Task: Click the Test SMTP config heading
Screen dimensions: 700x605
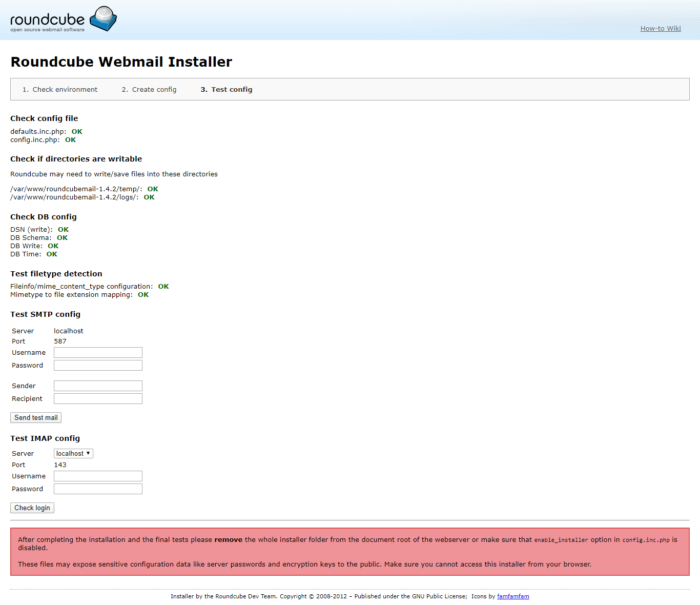Action: pos(46,314)
